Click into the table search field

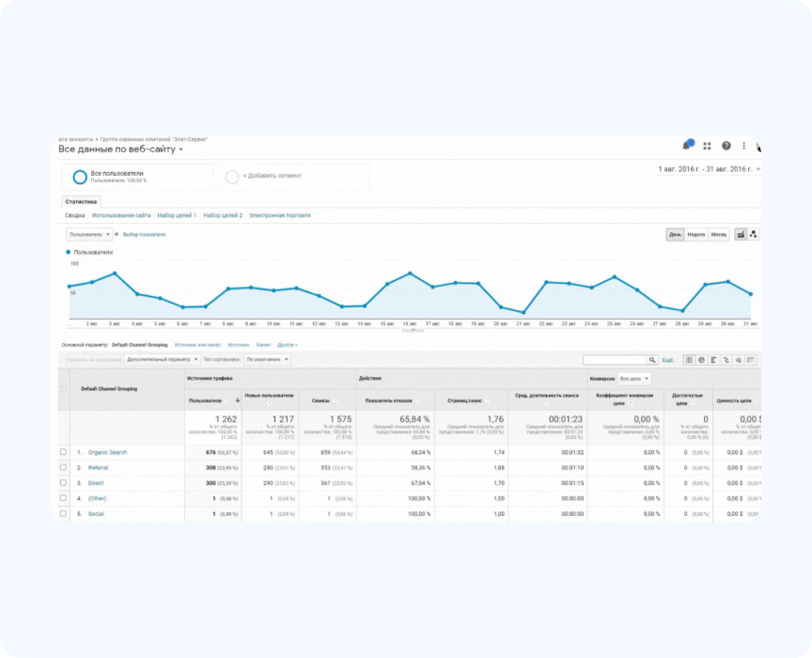pos(614,360)
